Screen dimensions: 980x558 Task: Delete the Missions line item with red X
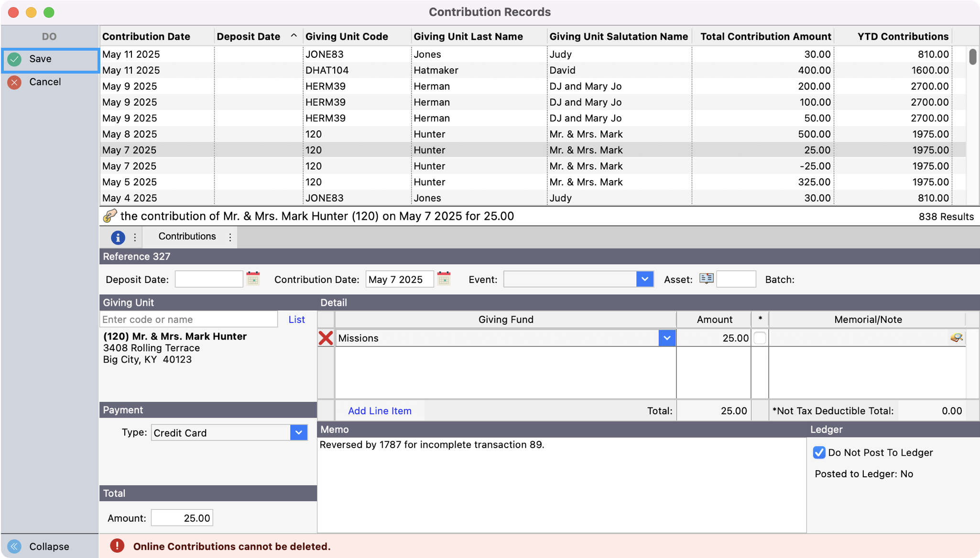[x=326, y=338]
